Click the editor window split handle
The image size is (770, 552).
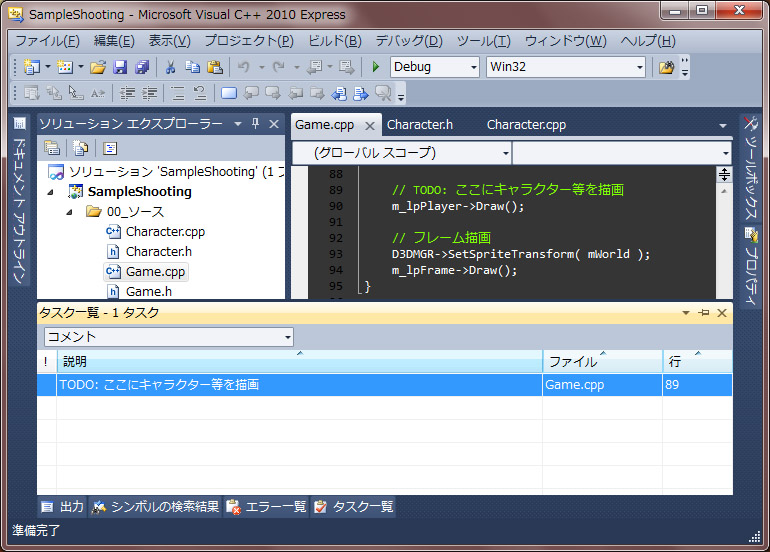(x=724, y=174)
